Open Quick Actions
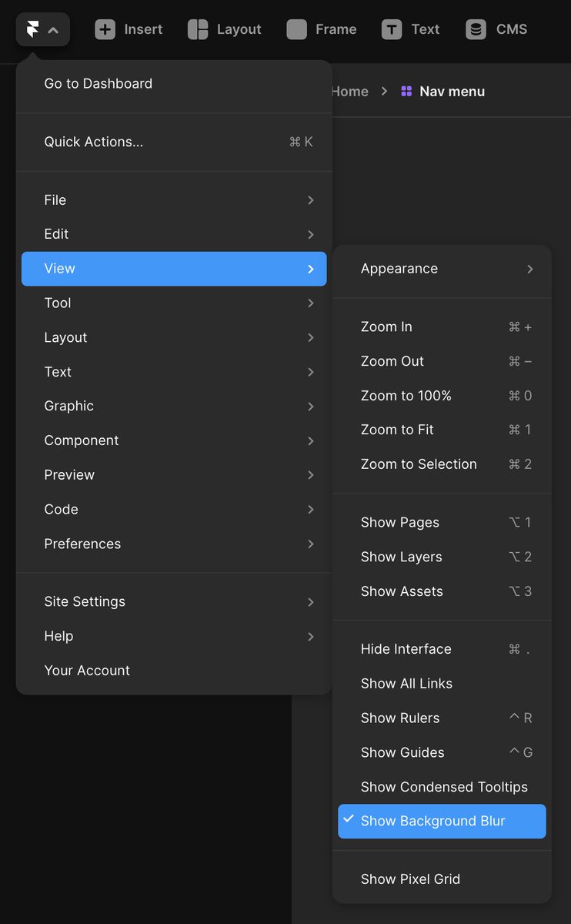This screenshot has width=571, height=924. 174,142
